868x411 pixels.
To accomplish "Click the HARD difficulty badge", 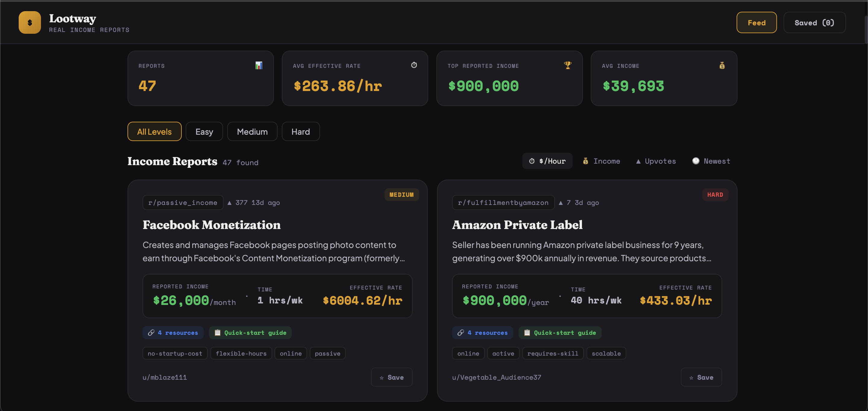I will coord(715,194).
